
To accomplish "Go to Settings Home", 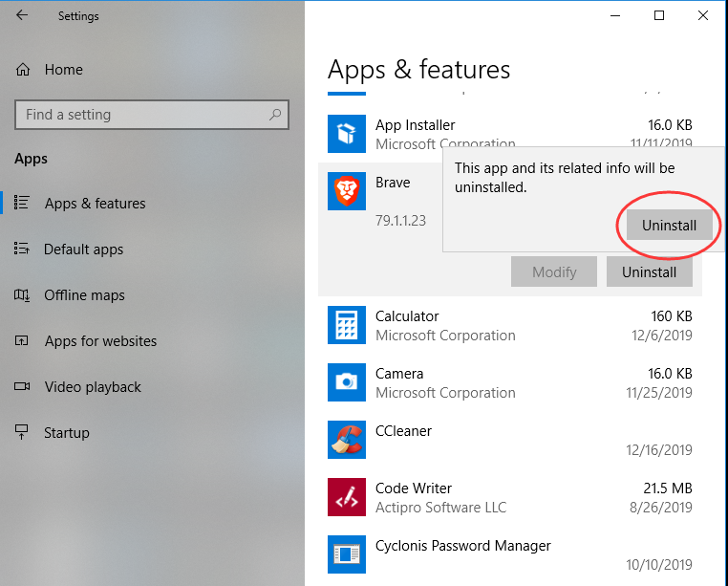I will 64,70.
